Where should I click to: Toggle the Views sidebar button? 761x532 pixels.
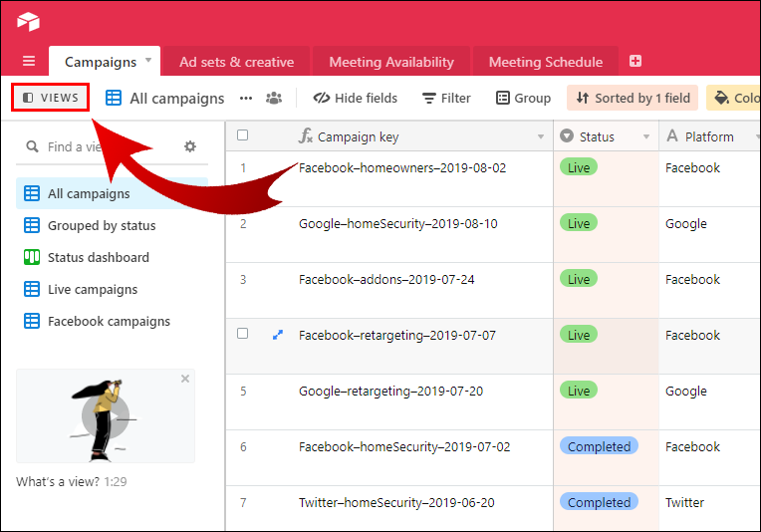tap(51, 98)
